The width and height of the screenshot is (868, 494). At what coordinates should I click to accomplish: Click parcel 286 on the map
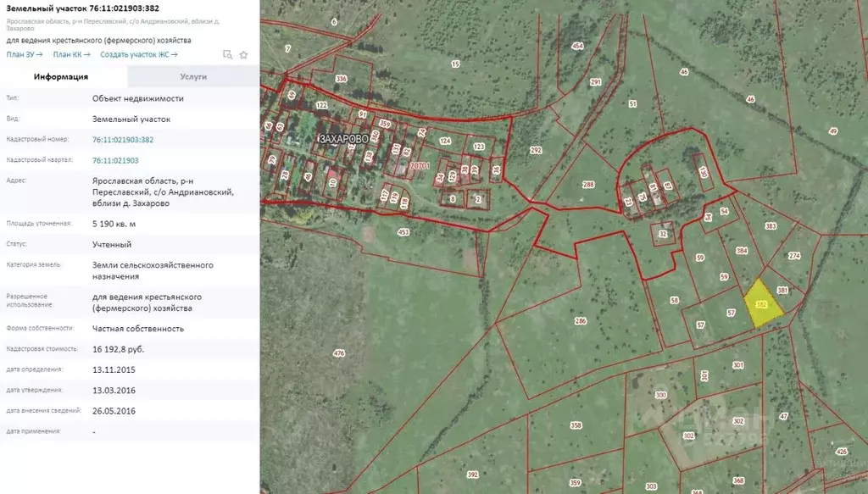[x=581, y=321]
